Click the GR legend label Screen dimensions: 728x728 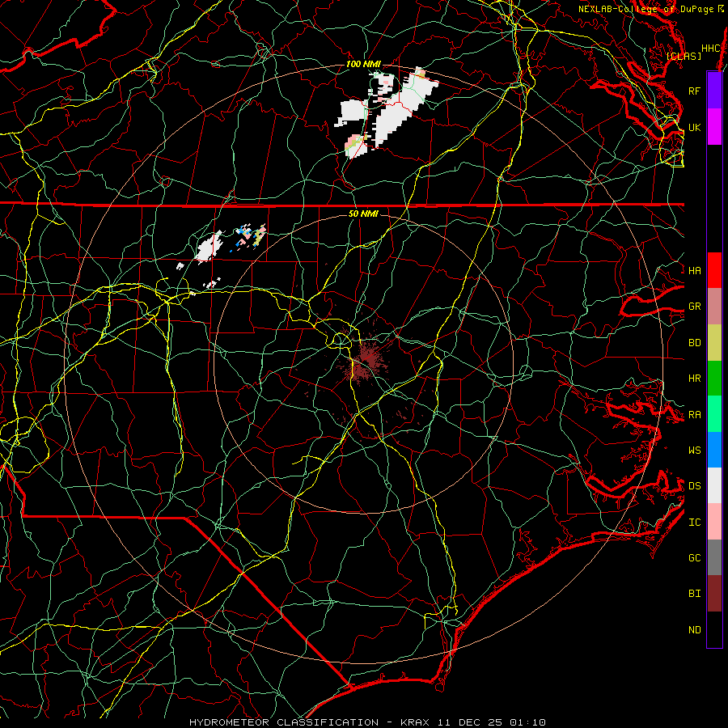(694, 307)
